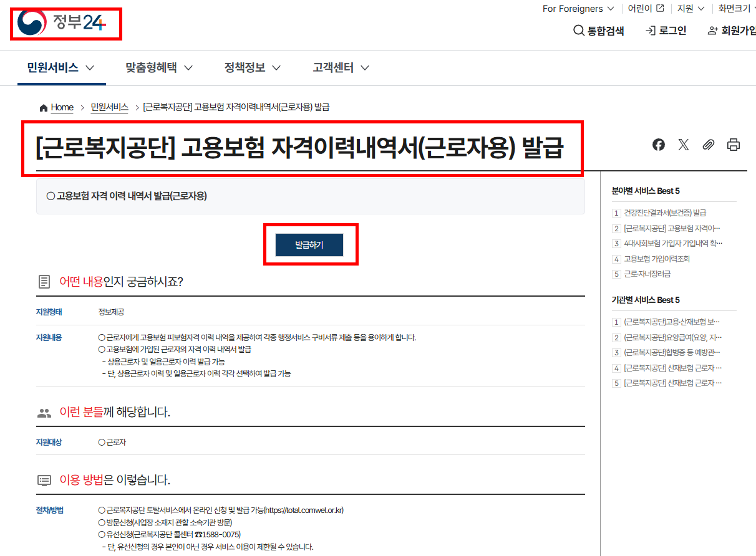
Task: Click the paperclip copy-link icon
Action: 709,145
